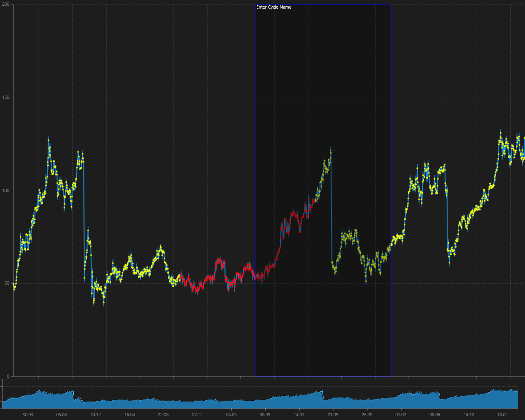Click the 18.02 date tick label

click(502, 415)
